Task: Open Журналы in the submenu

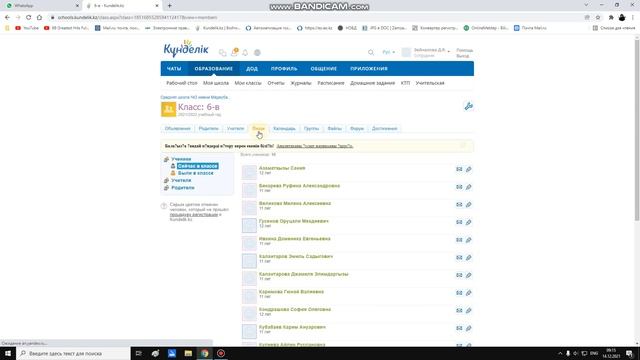Action: pos(301,83)
